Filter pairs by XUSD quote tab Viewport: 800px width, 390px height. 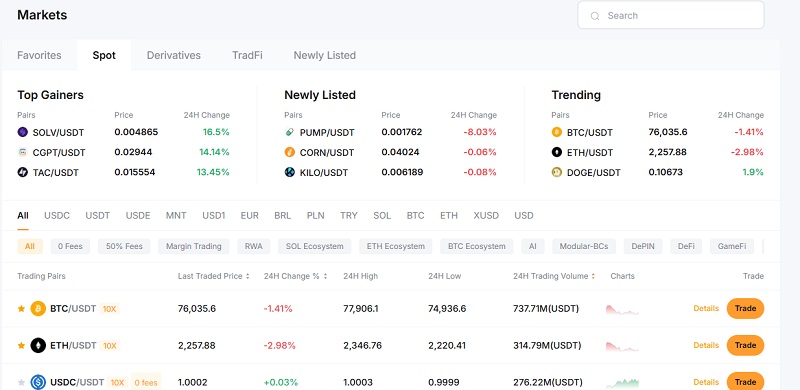[486, 215]
